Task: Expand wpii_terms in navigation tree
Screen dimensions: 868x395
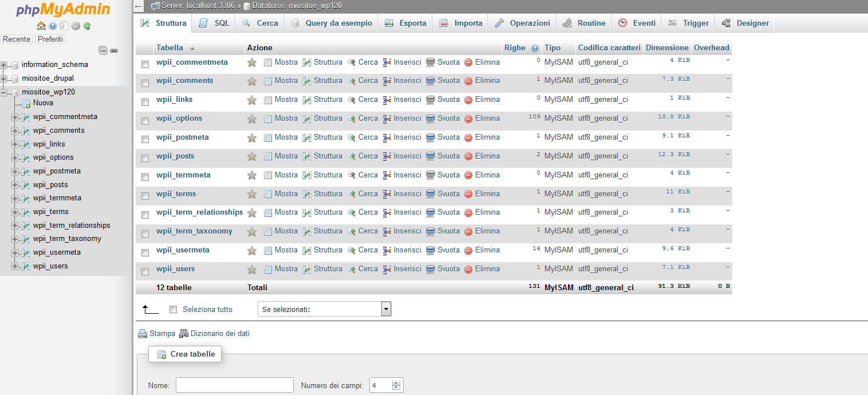Action: (x=15, y=212)
